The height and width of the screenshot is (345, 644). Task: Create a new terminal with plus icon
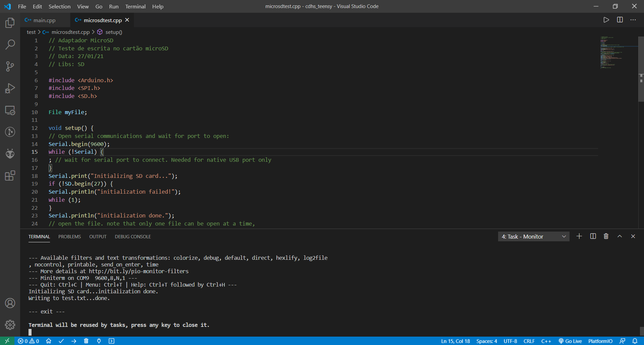(x=579, y=236)
